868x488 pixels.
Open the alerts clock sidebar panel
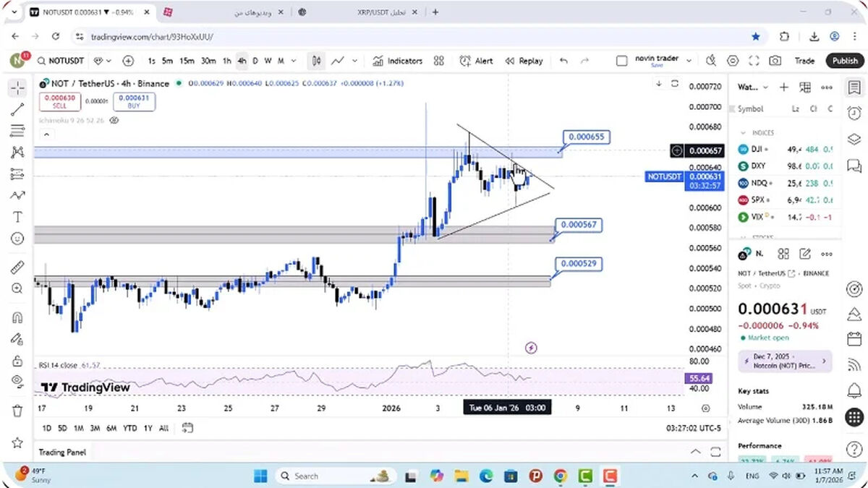pyautogui.click(x=855, y=114)
